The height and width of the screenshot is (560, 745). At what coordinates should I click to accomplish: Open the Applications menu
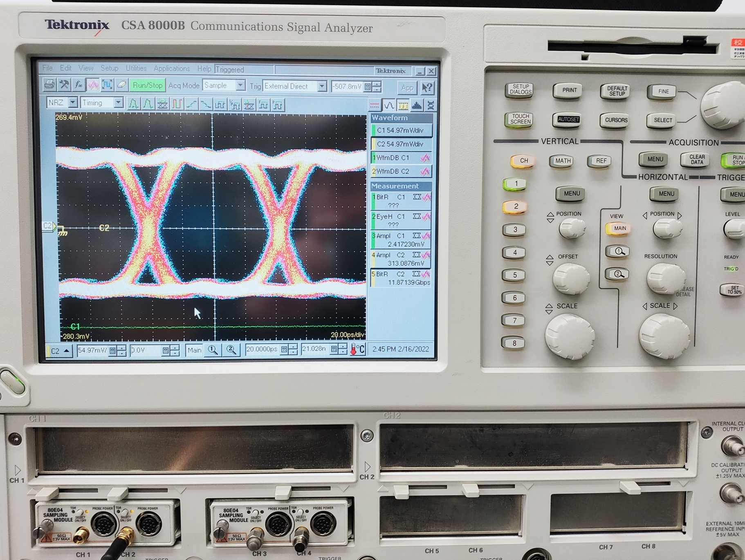pyautogui.click(x=172, y=69)
